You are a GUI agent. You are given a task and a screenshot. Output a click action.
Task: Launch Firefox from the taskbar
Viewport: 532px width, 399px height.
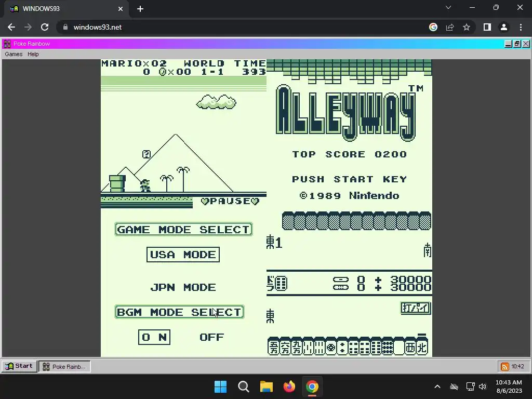(x=289, y=387)
